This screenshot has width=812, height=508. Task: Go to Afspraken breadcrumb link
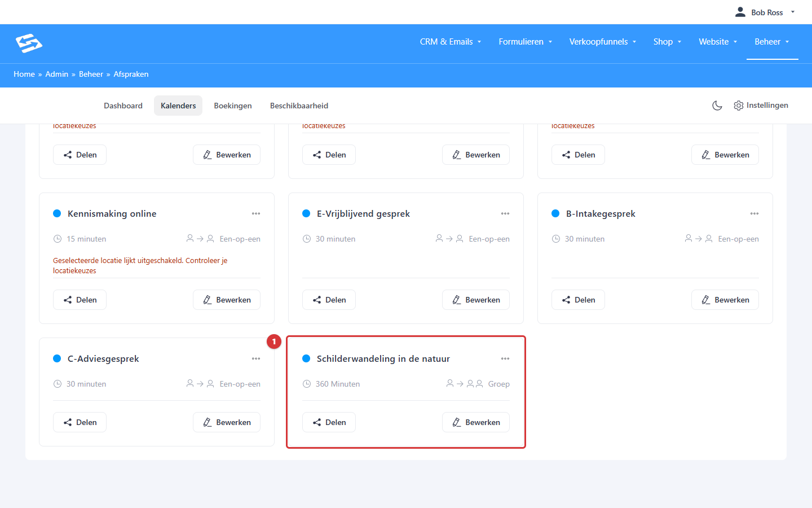131,74
